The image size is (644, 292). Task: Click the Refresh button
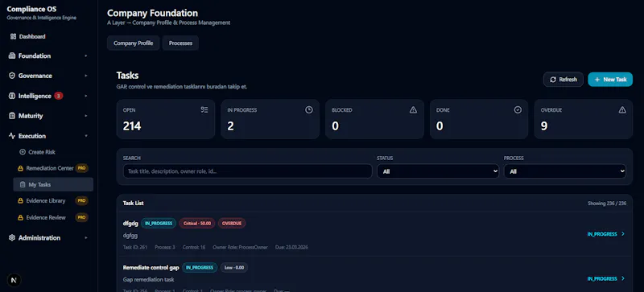coord(563,80)
